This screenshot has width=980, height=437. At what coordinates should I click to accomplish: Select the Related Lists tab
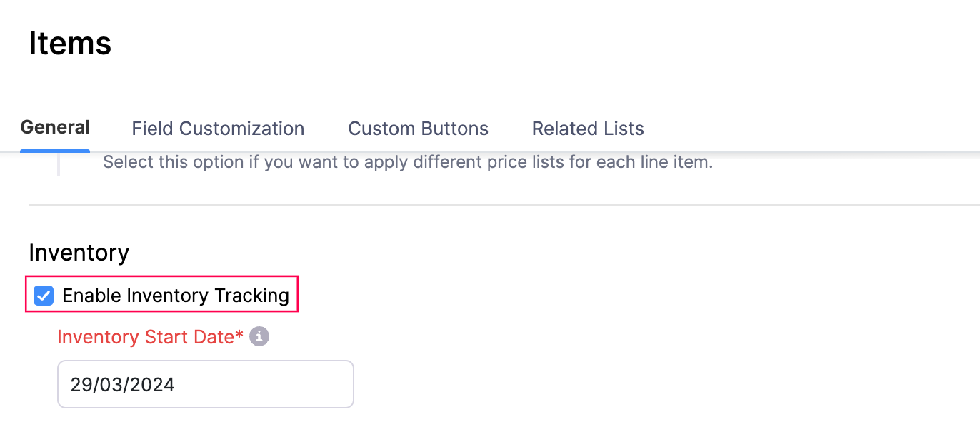pos(587,129)
